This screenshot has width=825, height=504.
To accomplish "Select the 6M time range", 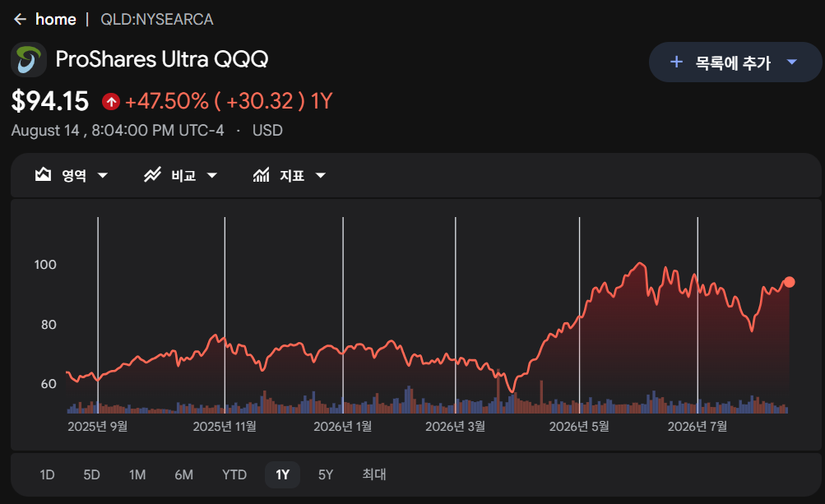I will point(184,474).
